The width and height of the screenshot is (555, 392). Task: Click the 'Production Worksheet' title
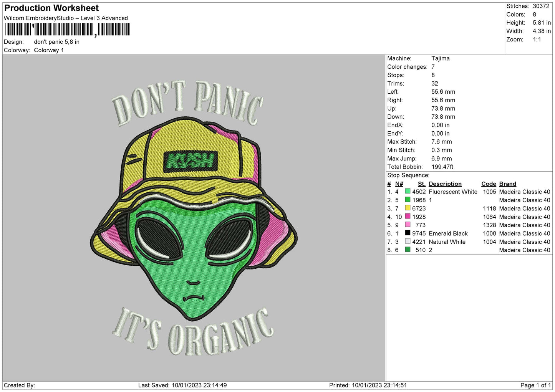click(x=51, y=8)
